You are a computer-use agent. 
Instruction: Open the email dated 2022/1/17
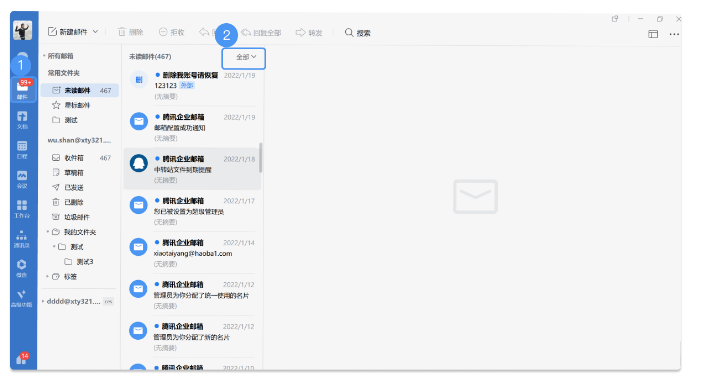click(192, 211)
